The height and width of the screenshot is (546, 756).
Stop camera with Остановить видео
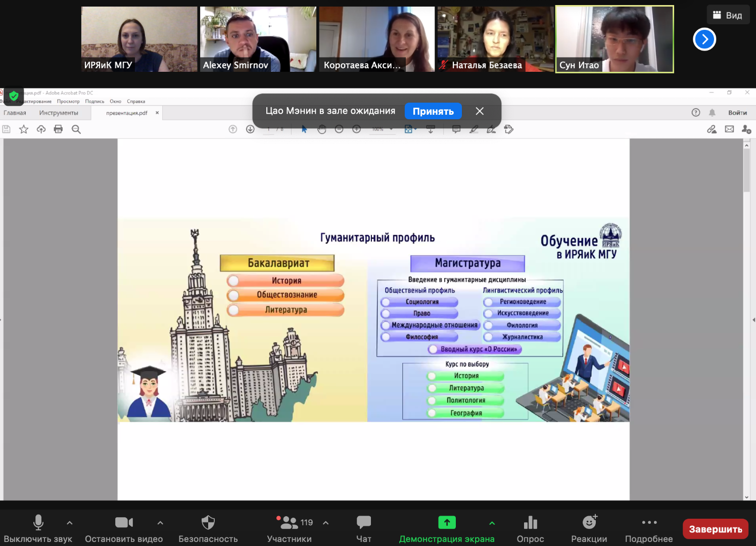[x=124, y=529]
